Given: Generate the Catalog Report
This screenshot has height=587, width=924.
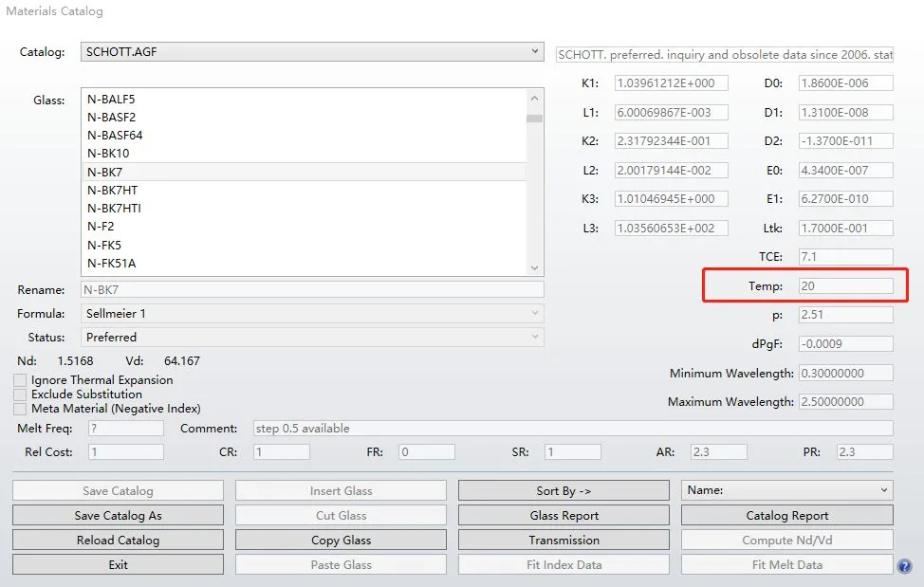Looking at the screenshot, I should pyautogui.click(x=786, y=516).
